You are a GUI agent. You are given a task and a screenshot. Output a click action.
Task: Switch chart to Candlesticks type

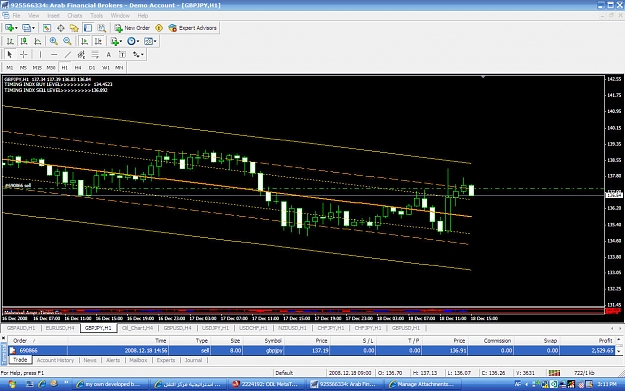pyautogui.click(x=24, y=41)
